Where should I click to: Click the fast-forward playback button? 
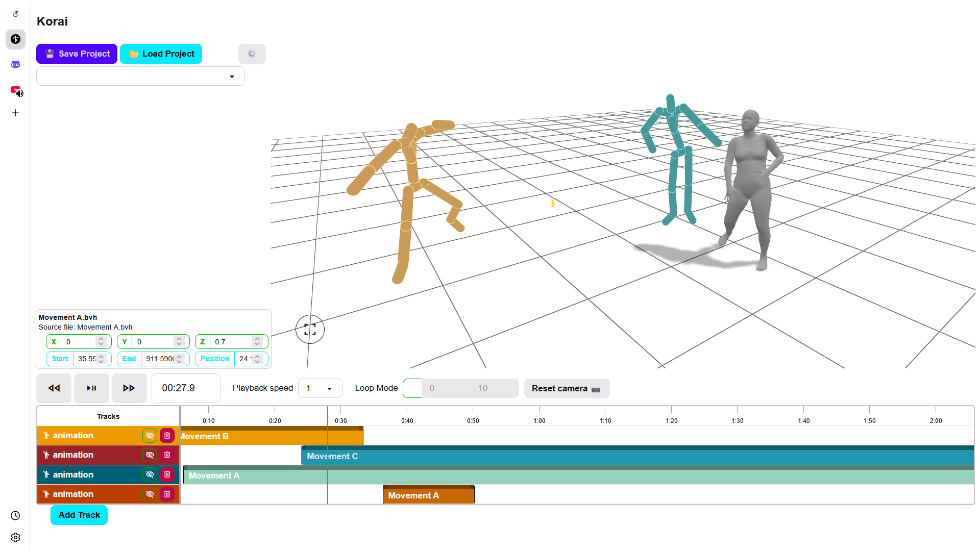[129, 388]
